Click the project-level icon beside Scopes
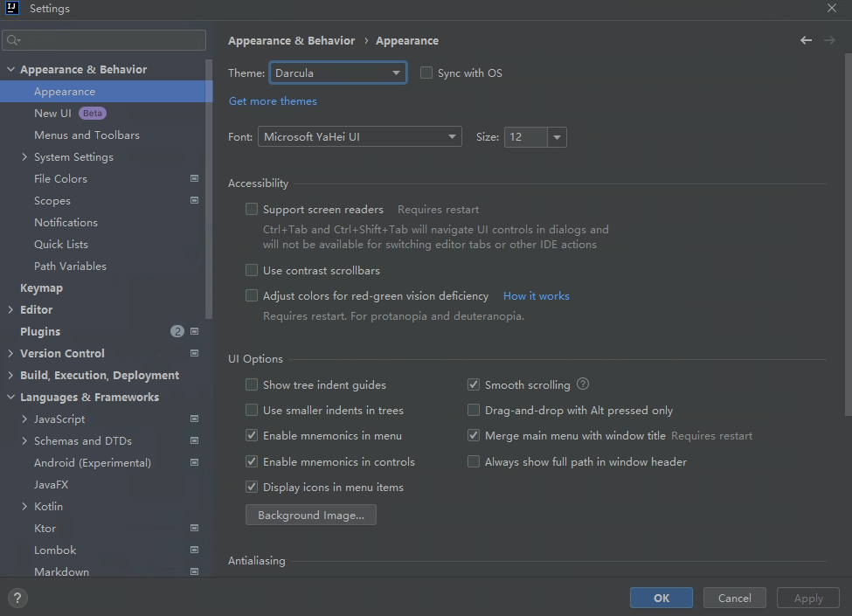 tap(194, 200)
